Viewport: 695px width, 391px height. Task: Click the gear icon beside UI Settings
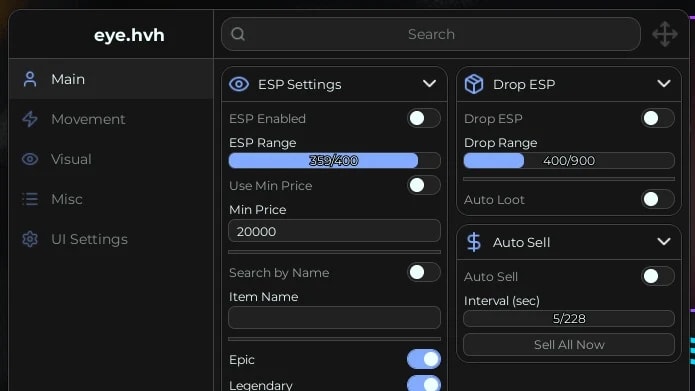click(x=30, y=239)
